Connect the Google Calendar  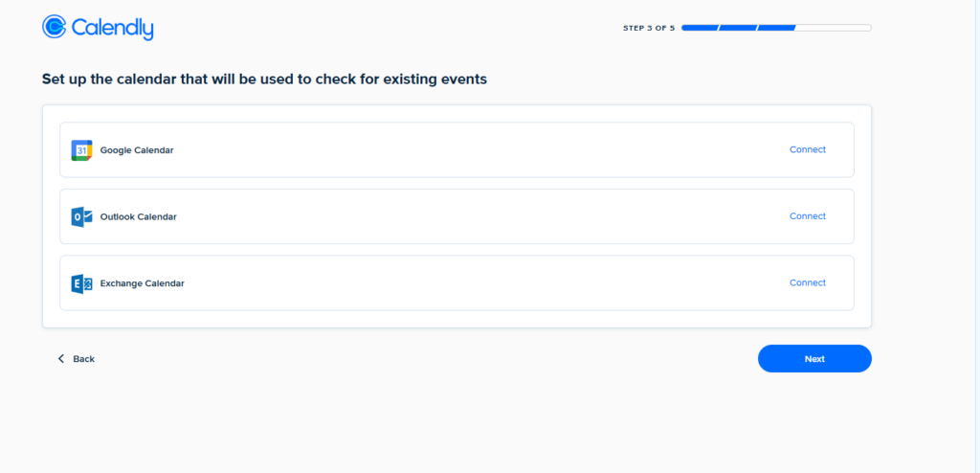click(x=807, y=149)
